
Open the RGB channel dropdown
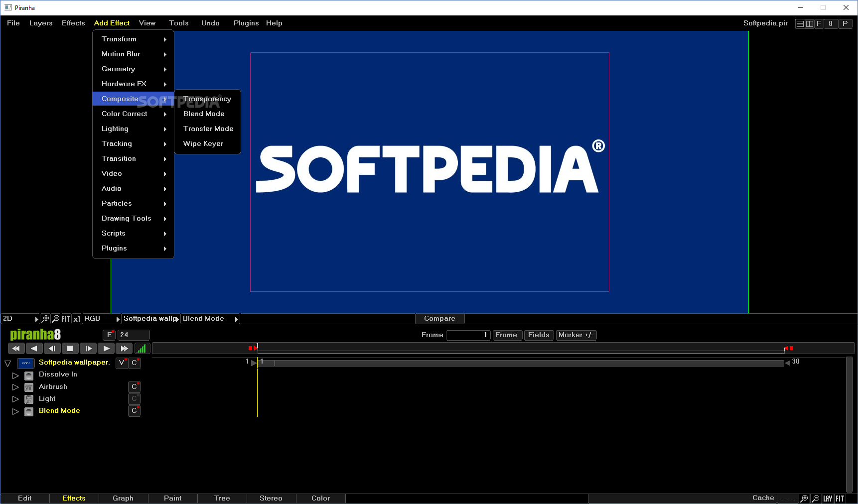point(102,319)
